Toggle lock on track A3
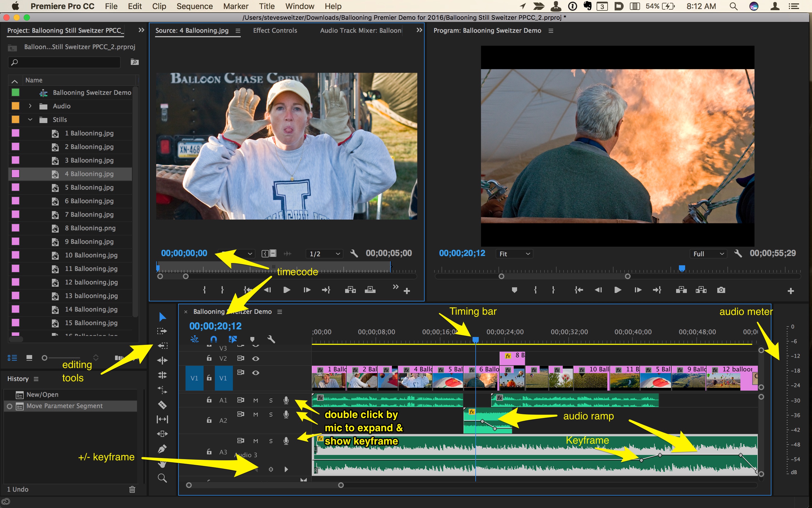 coord(209,452)
